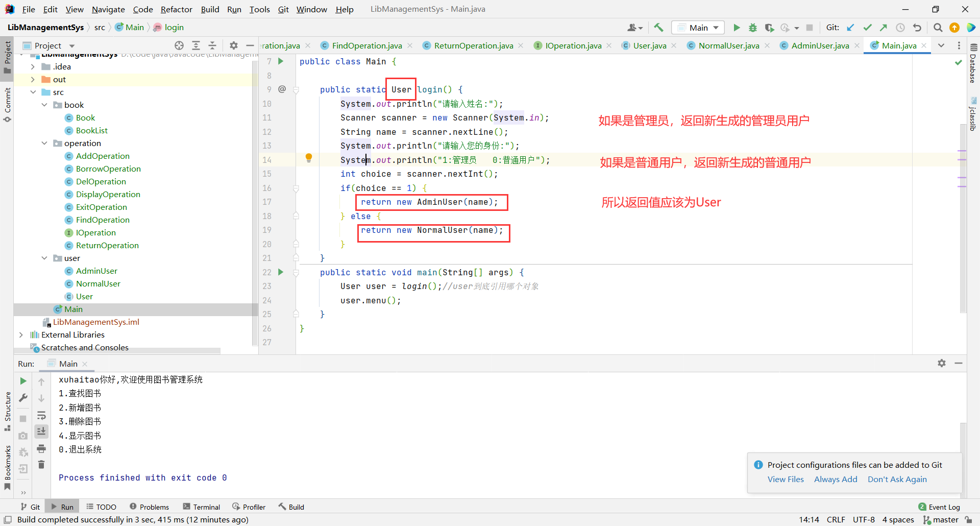Image resolution: width=980 pixels, height=526 pixels.
Task: Toggle the Commit tool window
Action: (7, 104)
